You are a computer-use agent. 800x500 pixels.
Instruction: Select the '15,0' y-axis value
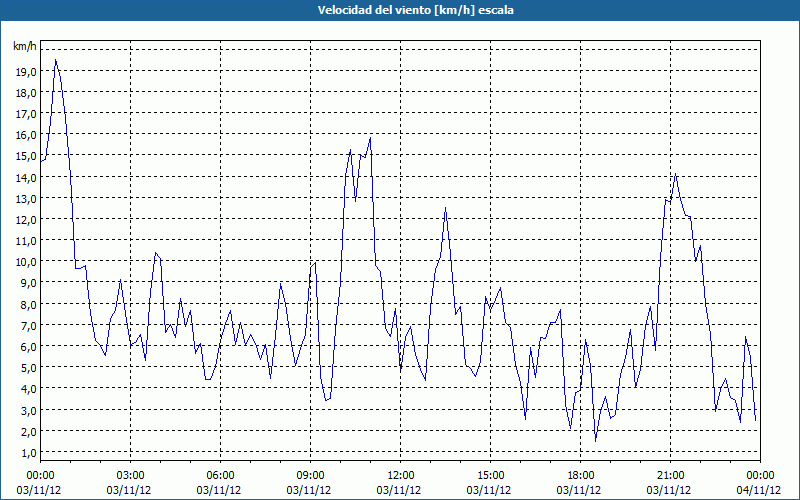[x=26, y=156]
